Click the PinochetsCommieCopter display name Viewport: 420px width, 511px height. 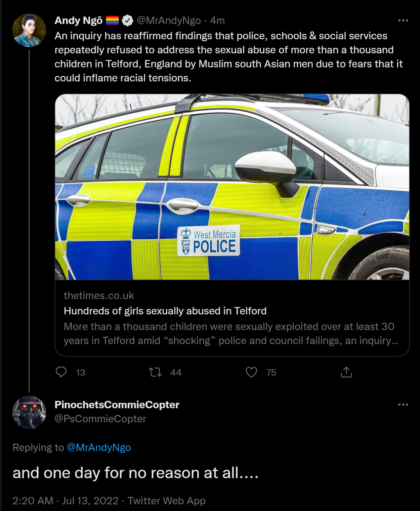coord(117,404)
